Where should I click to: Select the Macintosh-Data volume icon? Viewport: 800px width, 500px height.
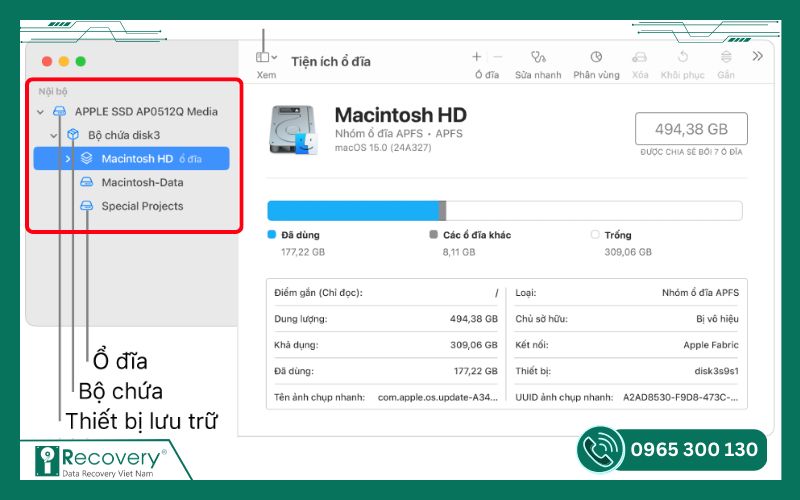87,182
